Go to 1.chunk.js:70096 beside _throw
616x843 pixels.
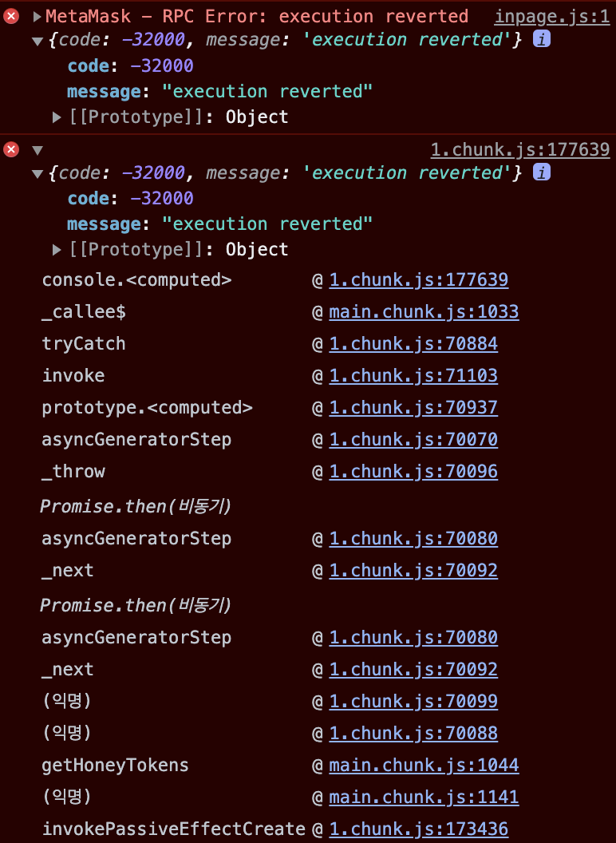click(413, 472)
